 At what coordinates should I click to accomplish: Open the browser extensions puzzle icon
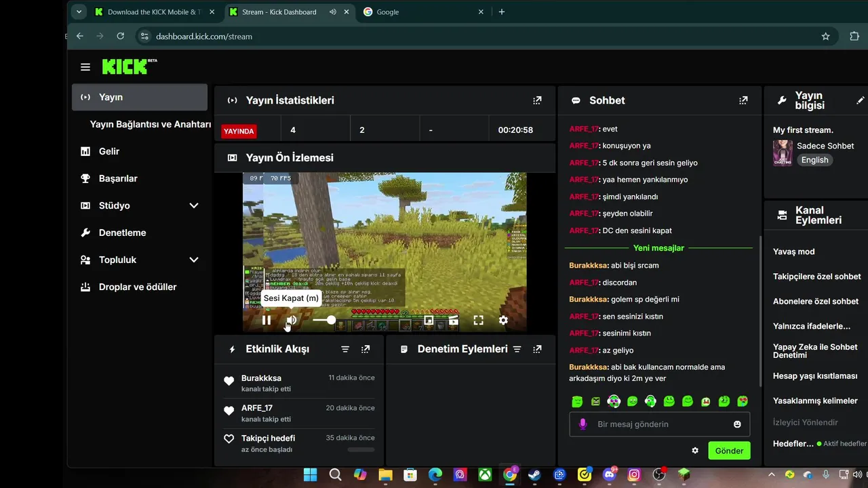click(x=854, y=37)
